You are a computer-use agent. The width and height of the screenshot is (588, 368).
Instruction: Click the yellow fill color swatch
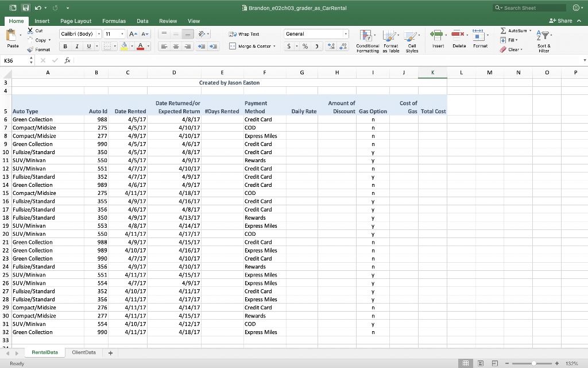pos(125,46)
